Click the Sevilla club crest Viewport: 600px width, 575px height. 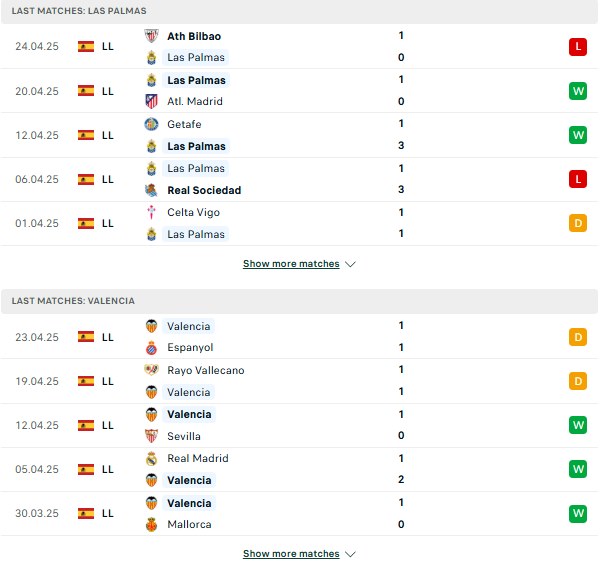152,436
